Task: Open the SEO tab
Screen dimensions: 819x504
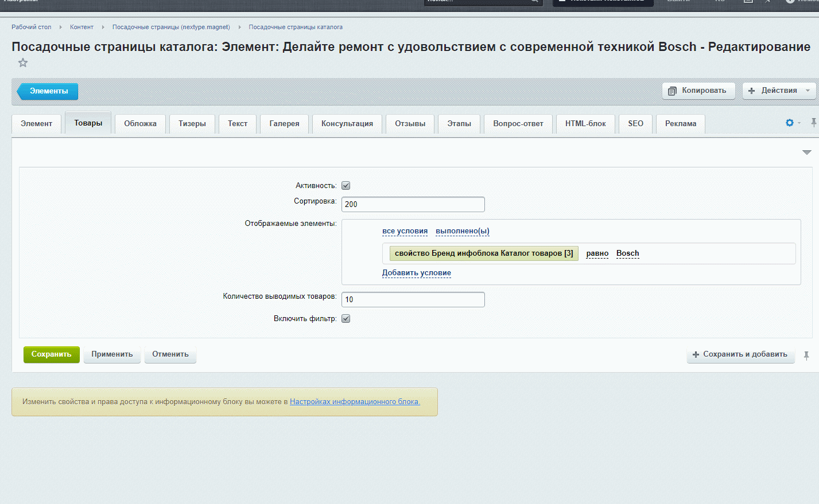Action: 635,124
